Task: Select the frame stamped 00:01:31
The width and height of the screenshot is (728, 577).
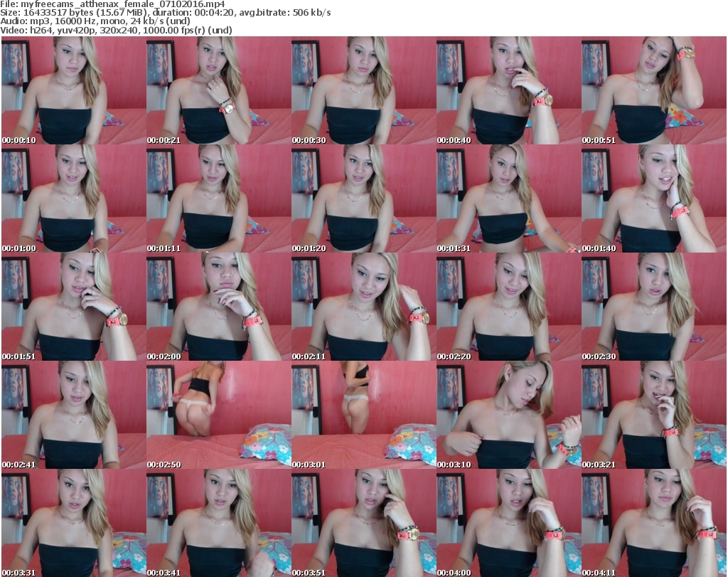Action: [x=509, y=198]
